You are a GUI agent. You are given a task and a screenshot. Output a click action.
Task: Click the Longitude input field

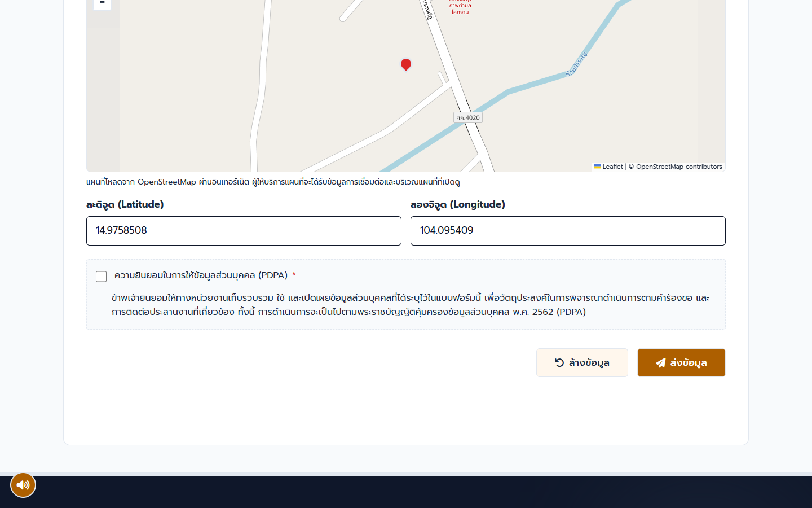(x=568, y=231)
